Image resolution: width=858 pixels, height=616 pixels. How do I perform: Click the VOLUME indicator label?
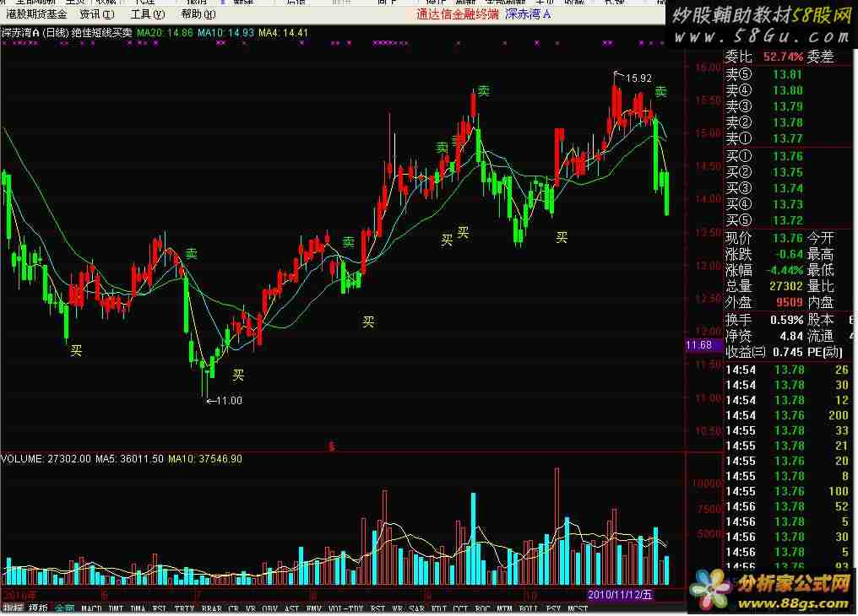tap(23, 458)
